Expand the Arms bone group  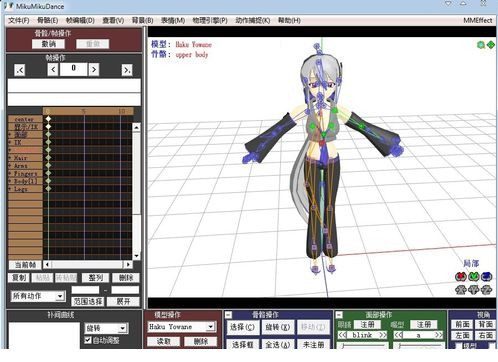click(10, 165)
